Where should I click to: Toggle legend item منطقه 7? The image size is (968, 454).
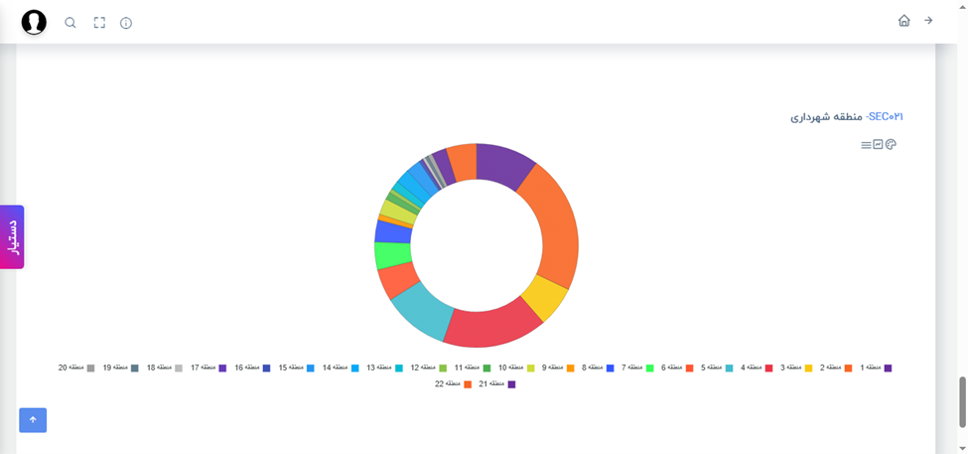(638, 368)
